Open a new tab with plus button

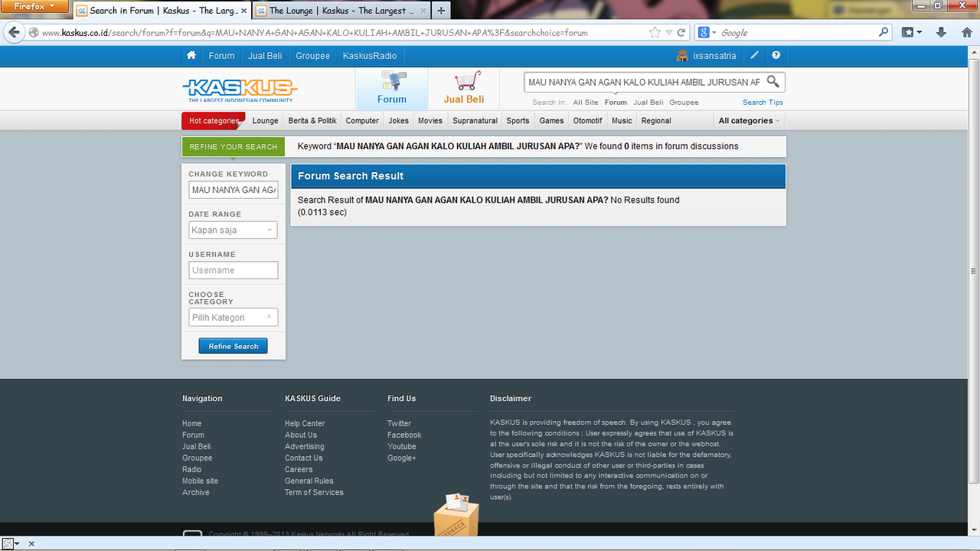tap(441, 11)
